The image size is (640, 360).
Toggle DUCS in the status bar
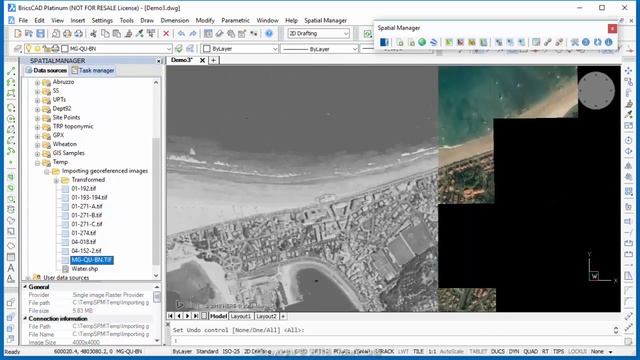498,351
